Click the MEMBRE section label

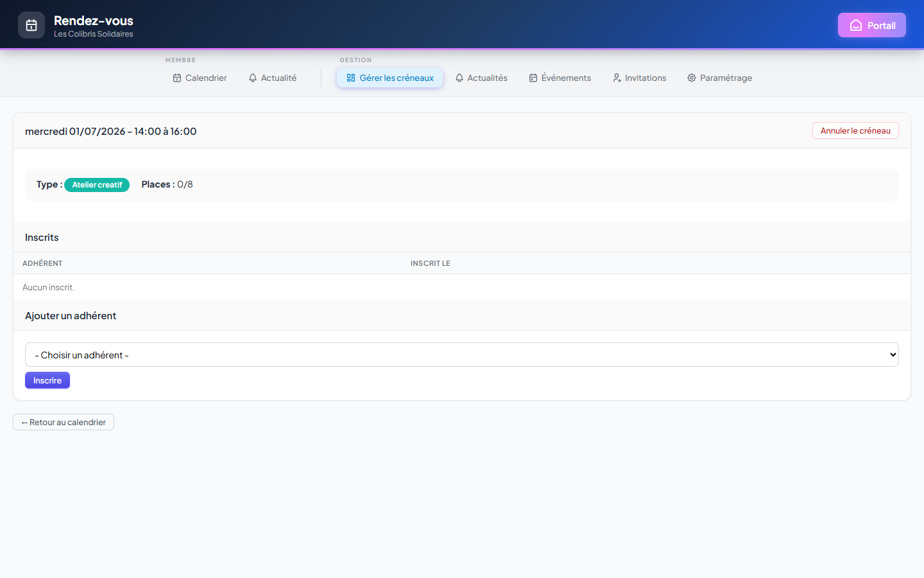180,60
